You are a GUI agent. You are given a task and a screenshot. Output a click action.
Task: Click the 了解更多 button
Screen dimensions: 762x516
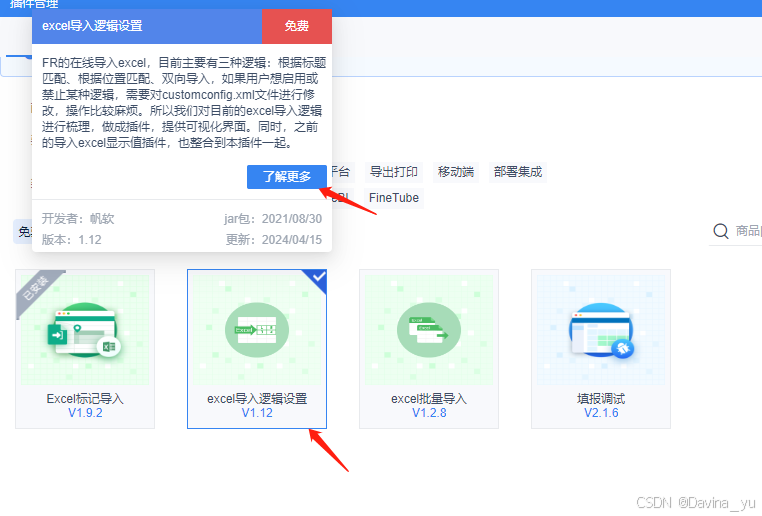pos(287,177)
